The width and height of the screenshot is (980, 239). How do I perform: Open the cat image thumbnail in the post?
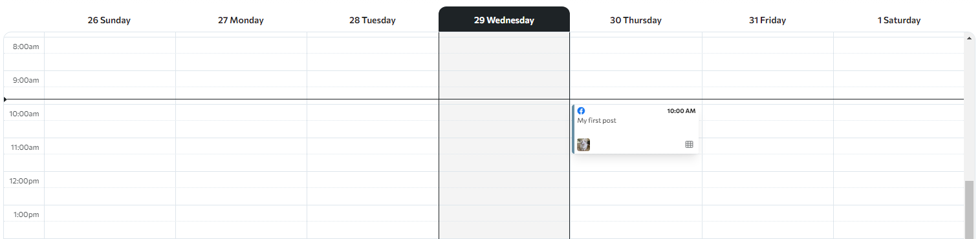tap(583, 145)
